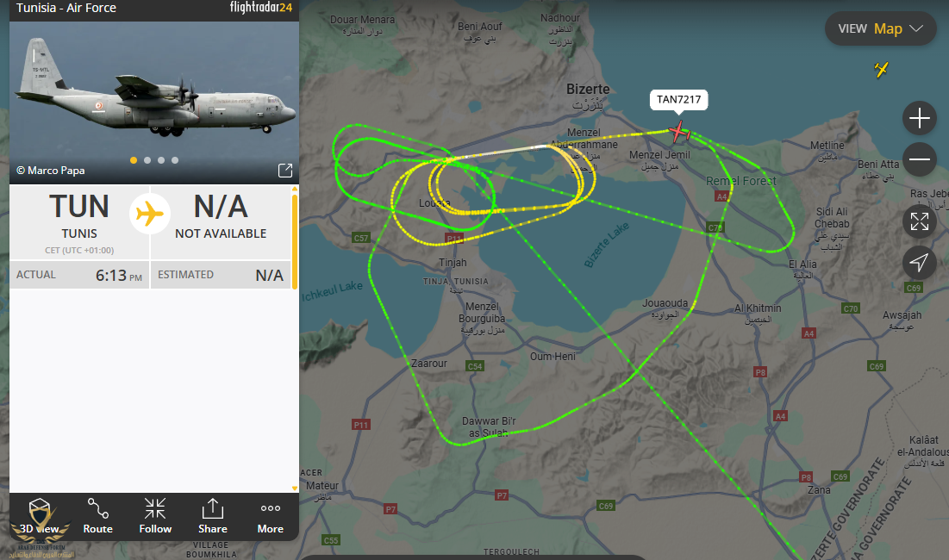Zoom out with the minus button

(920, 159)
